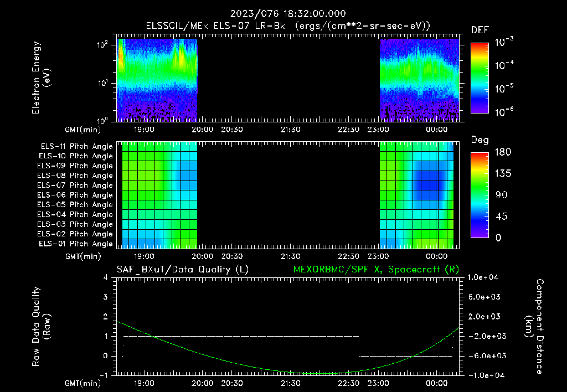Click the 90 tick on the Deg color bar
Viewport: 567px width, 392px height.
point(501,195)
